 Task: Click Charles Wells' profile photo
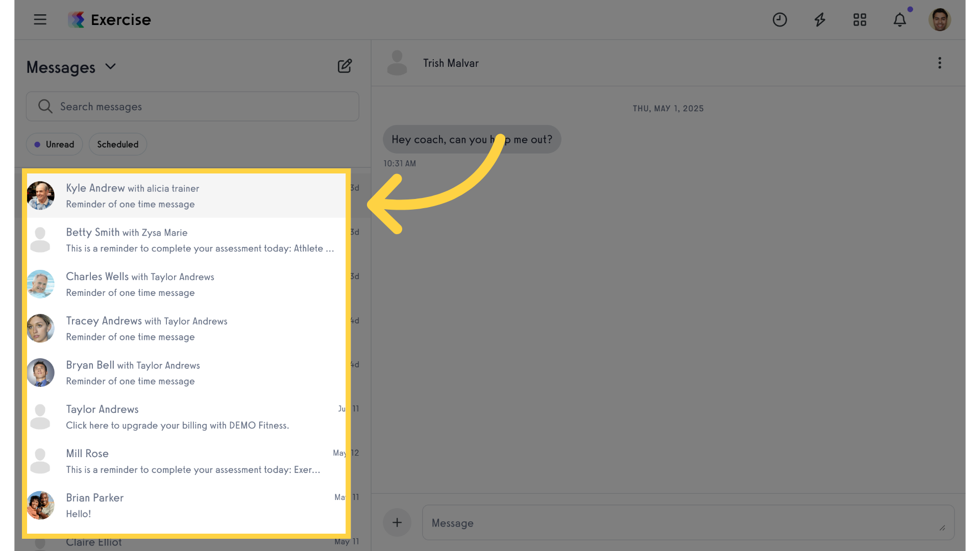(40, 284)
